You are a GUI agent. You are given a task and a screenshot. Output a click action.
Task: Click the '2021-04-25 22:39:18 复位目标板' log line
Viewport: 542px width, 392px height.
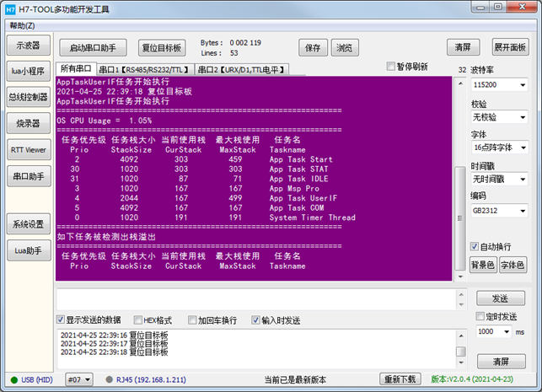point(115,352)
